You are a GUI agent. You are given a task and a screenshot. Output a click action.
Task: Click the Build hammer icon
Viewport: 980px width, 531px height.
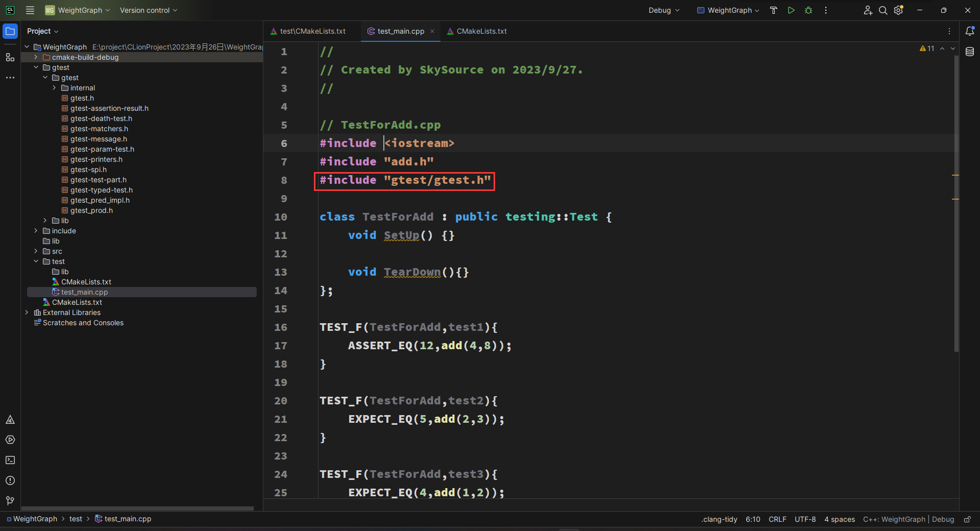[x=773, y=10]
